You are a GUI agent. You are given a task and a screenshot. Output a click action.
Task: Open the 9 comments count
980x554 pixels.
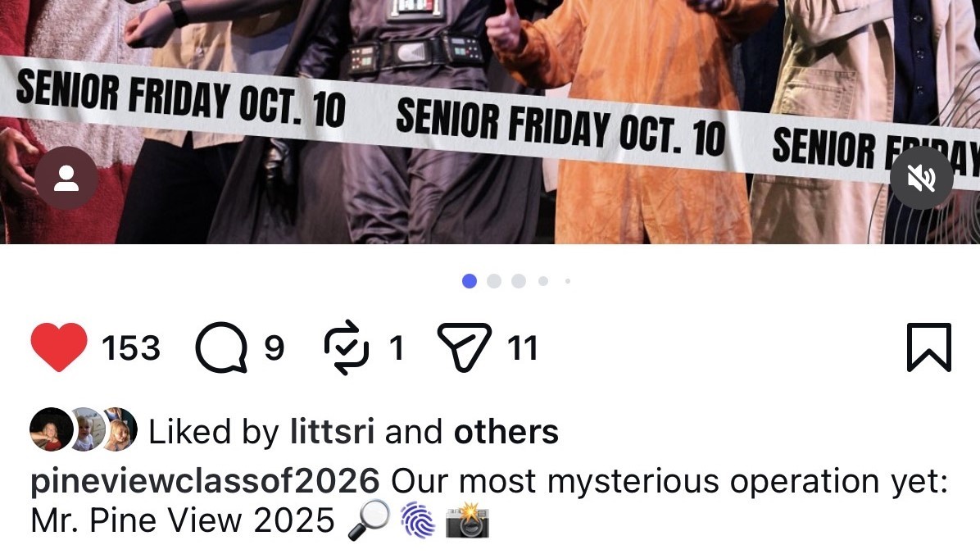(x=274, y=348)
